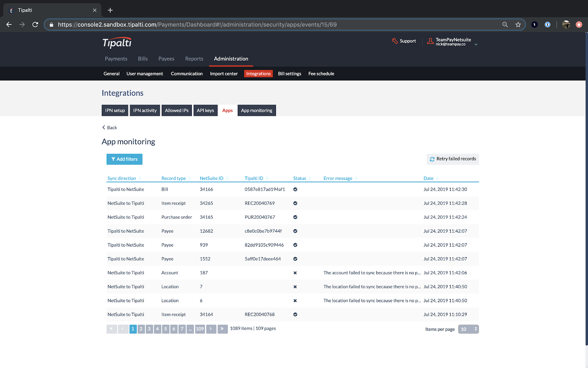The width and height of the screenshot is (588, 368).
Task: Switch to App monitoring tab
Action: pyautogui.click(x=257, y=110)
